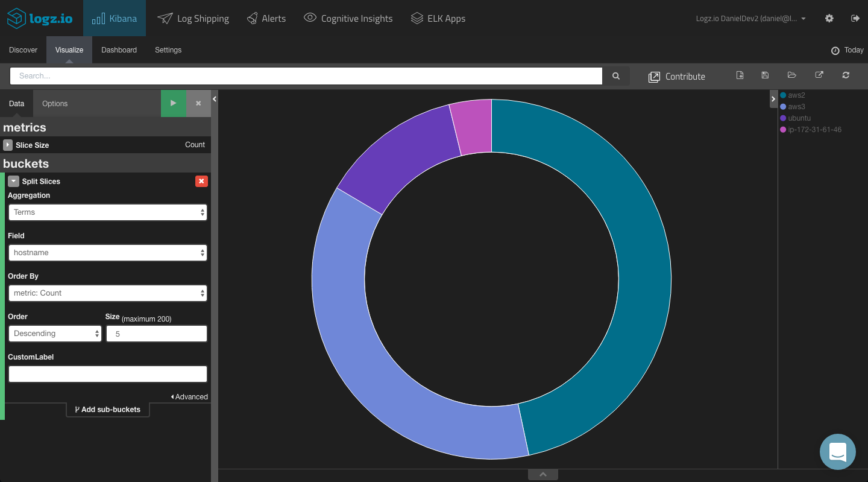Click aws2 legend color dot
Image resolution: width=868 pixels, height=482 pixels.
[783, 95]
